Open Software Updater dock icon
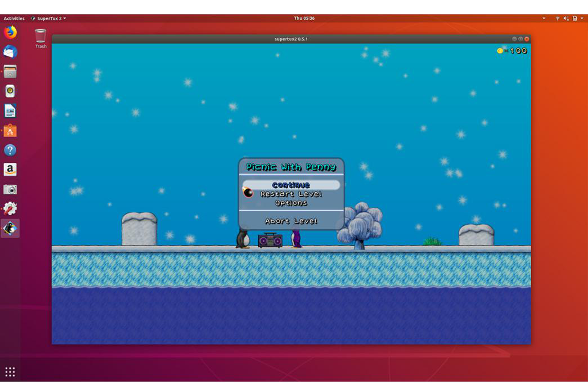This screenshot has height=392, width=588. (10, 208)
